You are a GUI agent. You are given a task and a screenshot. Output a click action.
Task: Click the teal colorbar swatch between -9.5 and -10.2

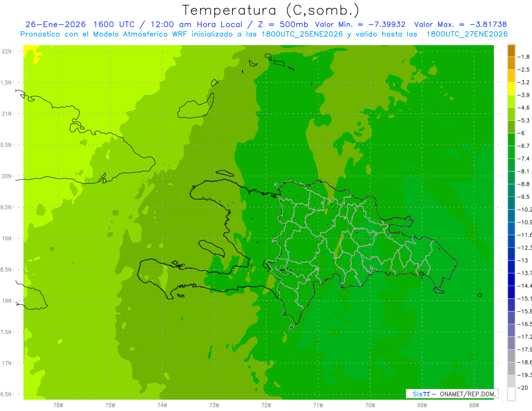[511, 203]
